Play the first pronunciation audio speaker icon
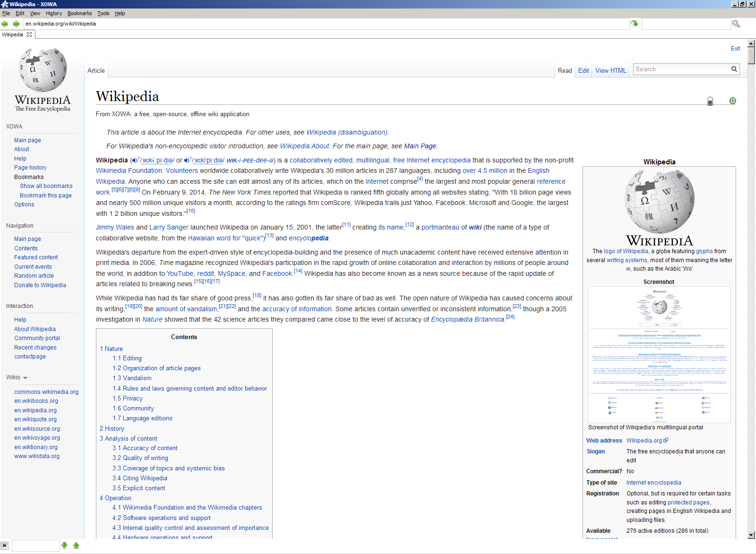This screenshot has height=554, width=756. (135, 161)
